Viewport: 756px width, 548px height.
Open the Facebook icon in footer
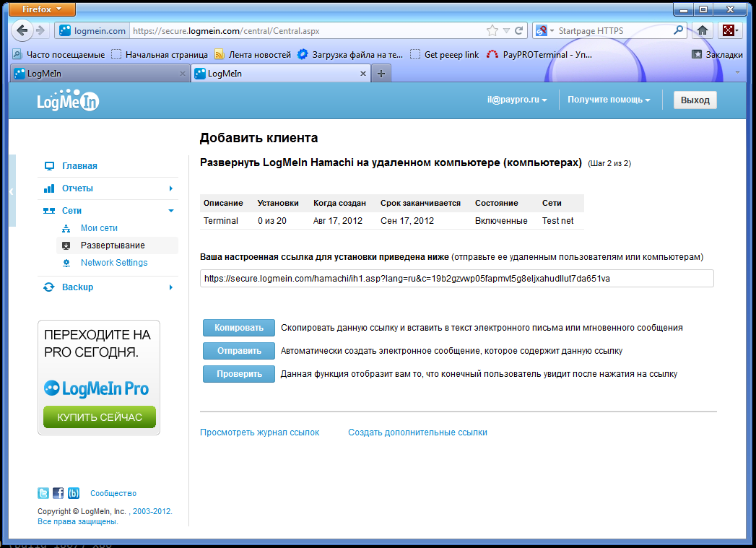58,494
